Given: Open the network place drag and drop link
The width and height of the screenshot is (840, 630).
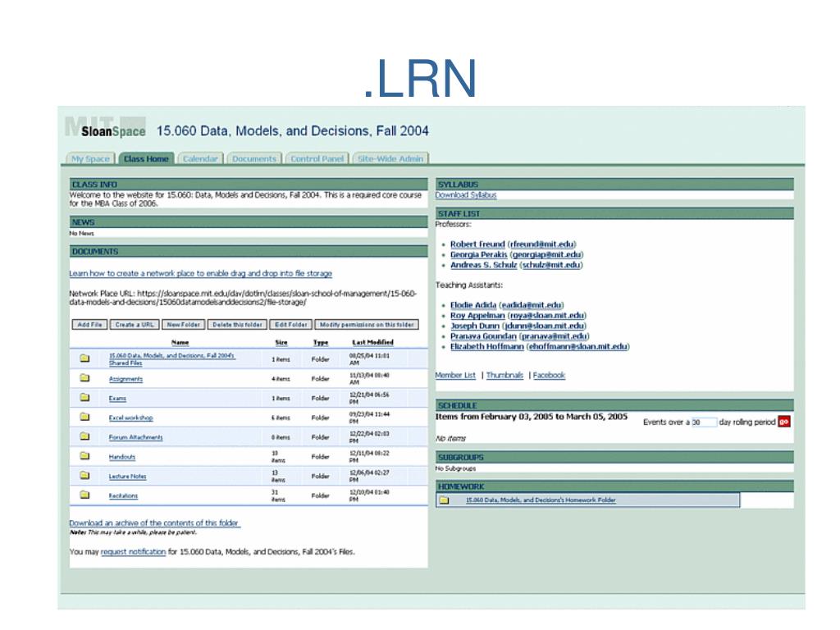Looking at the screenshot, I should click(200, 273).
